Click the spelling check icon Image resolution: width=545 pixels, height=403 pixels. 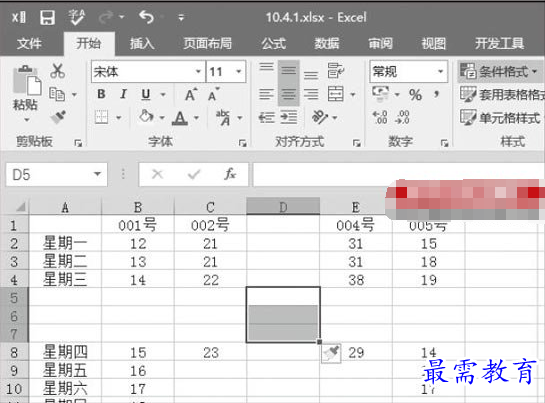coord(76,17)
